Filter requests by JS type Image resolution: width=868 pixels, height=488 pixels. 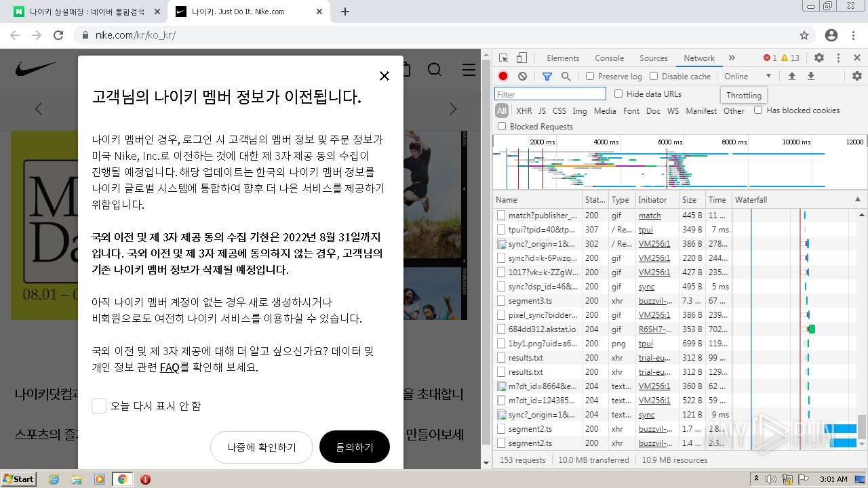(542, 110)
